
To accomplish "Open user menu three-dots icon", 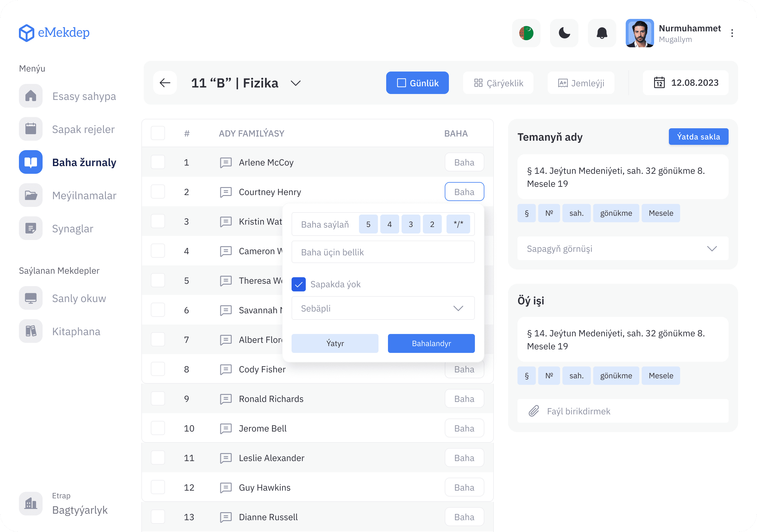I will (x=732, y=33).
